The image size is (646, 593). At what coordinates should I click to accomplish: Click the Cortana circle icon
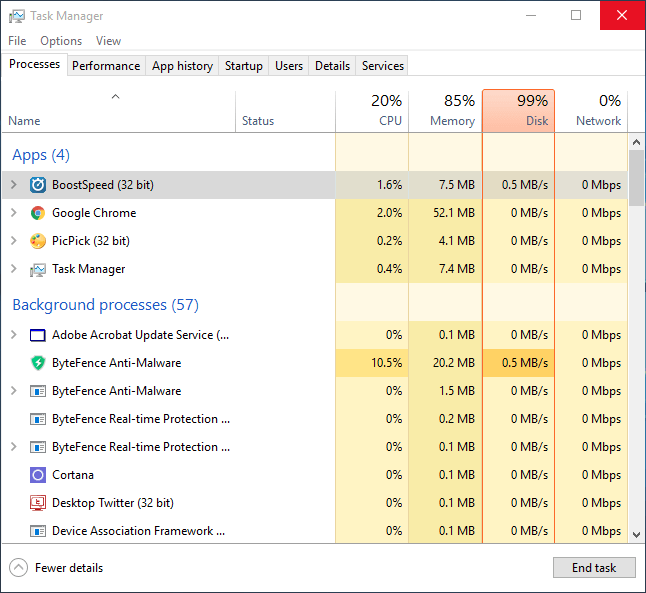[37, 475]
